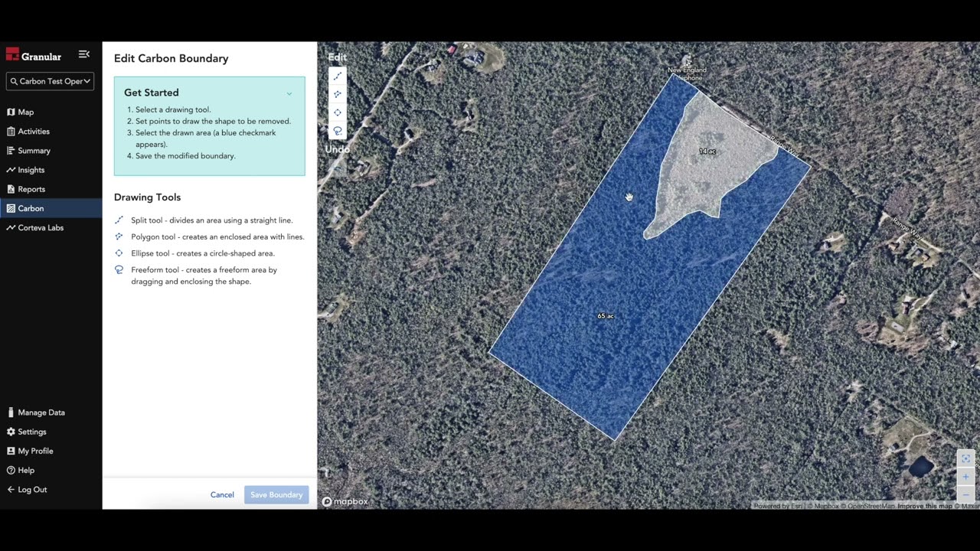The image size is (980, 551).
Task: Click the Polygon tool legend icon
Action: click(119, 236)
